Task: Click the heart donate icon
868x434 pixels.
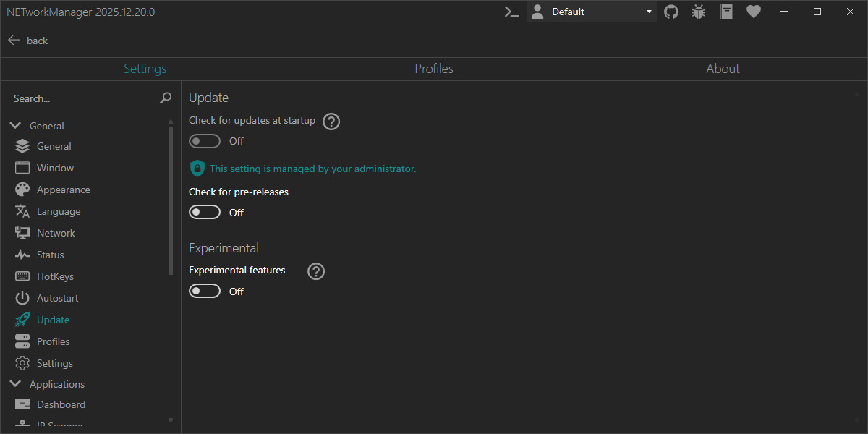Action: (754, 12)
